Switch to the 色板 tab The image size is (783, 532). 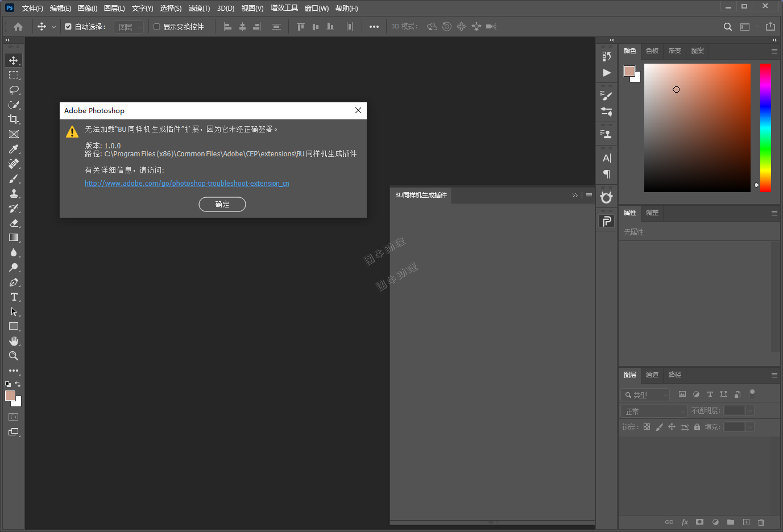tap(652, 51)
